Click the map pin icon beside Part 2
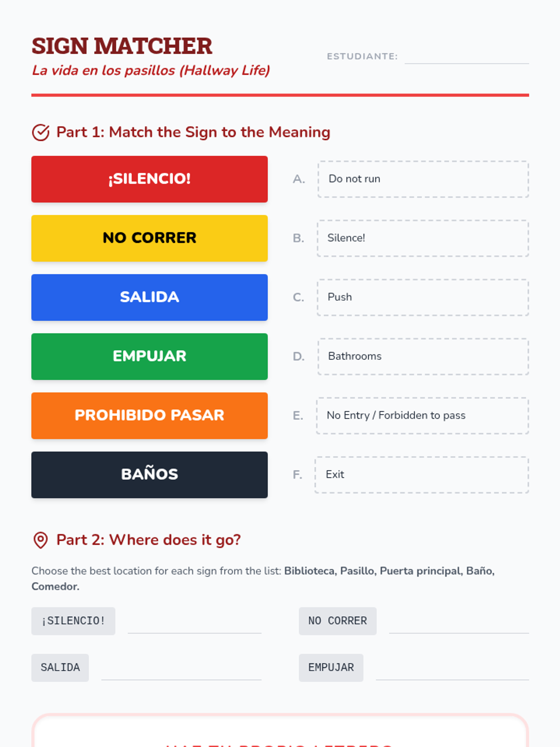The image size is (560, 747). (41, 540)
